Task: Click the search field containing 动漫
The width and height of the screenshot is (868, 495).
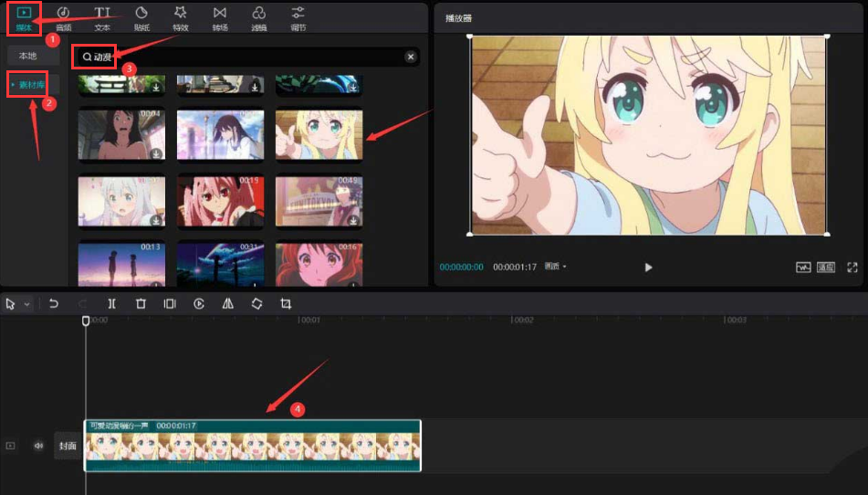Action: tap(246, 57)
